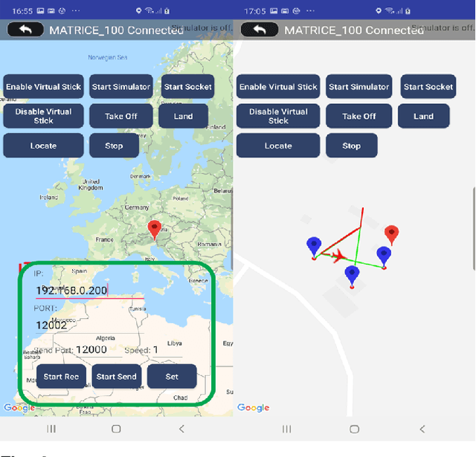Tap the back arrow in right screen header
This screenshot has height=457, width=476.
pyautogui.click(x=260, y=30)
